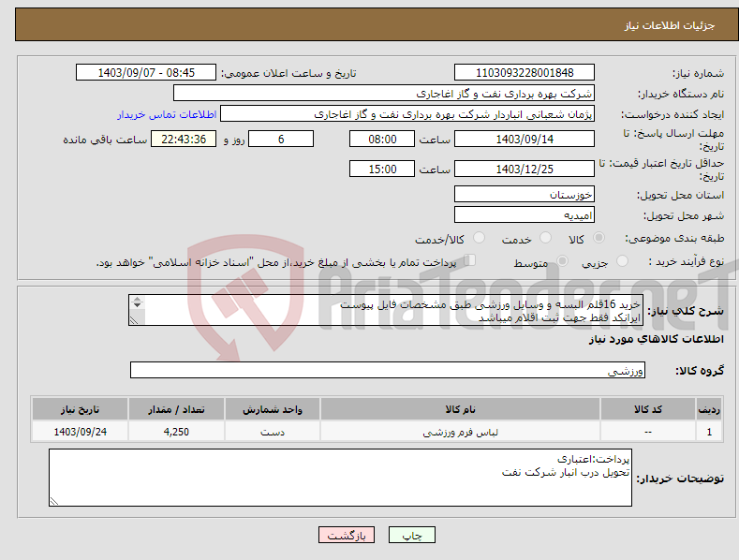
Task: Click the تاریخ نیاز column header
Action: point(81,409)
